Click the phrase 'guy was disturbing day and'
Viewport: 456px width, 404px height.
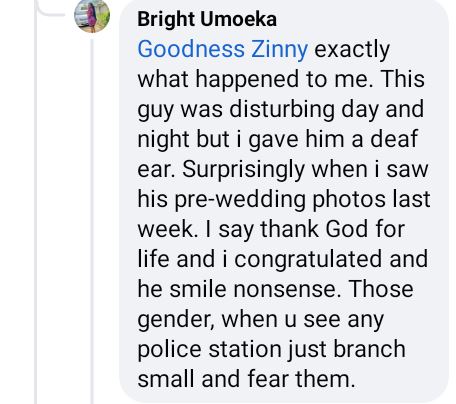(281, 110)
